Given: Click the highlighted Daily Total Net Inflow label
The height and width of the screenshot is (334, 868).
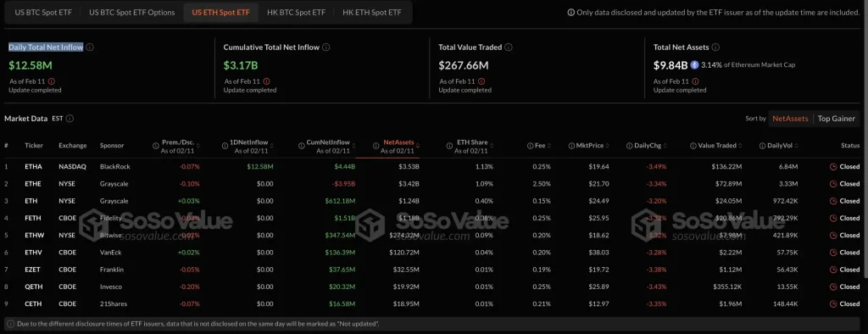Looking at the screenshot, I should click(46, 47).
